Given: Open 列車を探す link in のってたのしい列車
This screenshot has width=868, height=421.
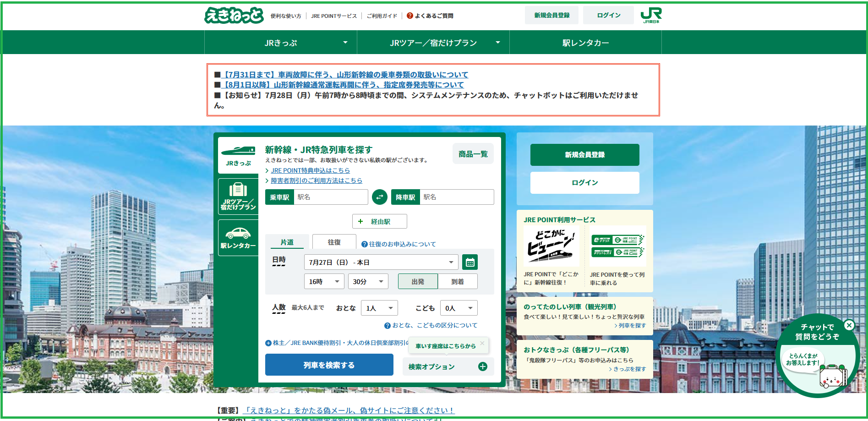Looking at the screenshot, I should (632, 326).
